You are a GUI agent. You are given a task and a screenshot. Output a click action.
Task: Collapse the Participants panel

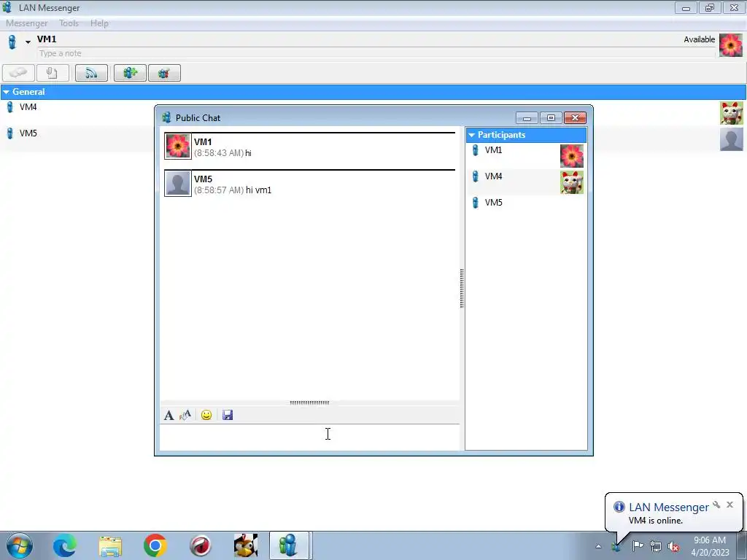(472, 135)
